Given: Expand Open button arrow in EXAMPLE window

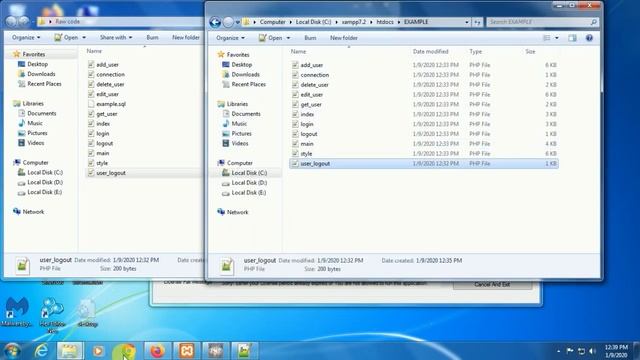Looking at the screenshot, I should click(x=288, y=38).
